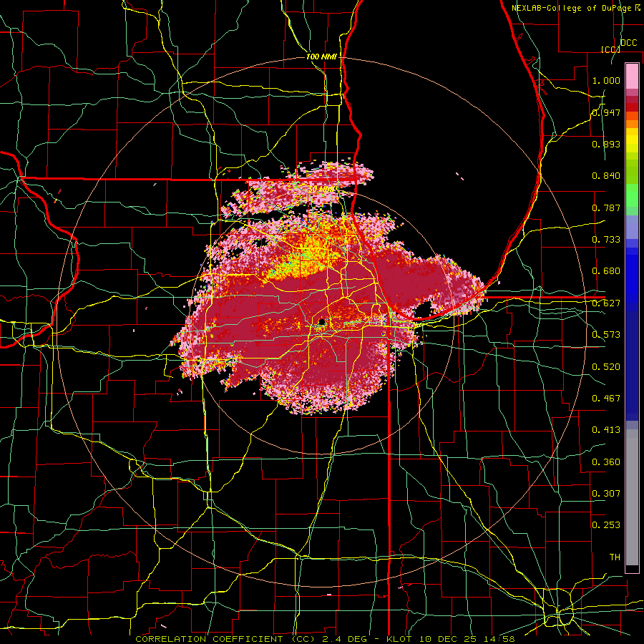Screen dimensions: 644x644
Task: Click the [CC] label above the color scale
Action: coord(610,49)
